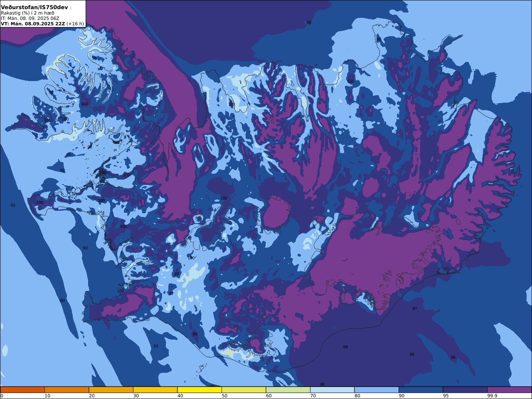Click the "0" tick label on the legend
Screen dimensions: 532x399
coord(2,396)
